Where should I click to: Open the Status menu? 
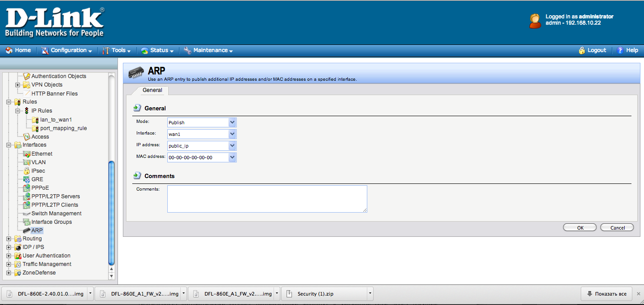(x=157, y=50)
